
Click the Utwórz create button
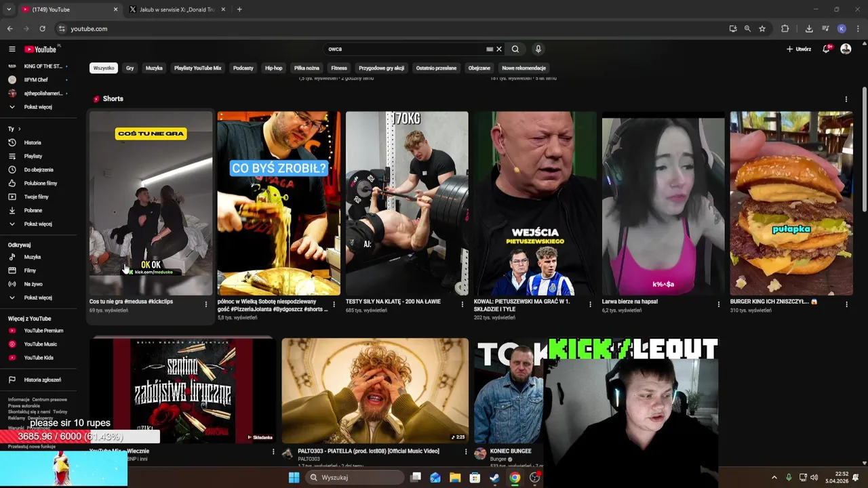pos(799,49)
